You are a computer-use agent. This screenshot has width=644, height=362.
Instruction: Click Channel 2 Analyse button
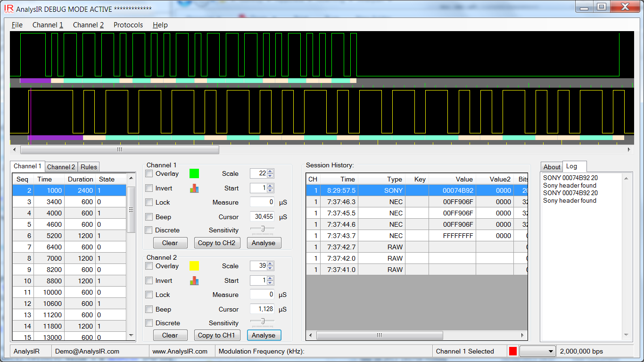(264, 335)
